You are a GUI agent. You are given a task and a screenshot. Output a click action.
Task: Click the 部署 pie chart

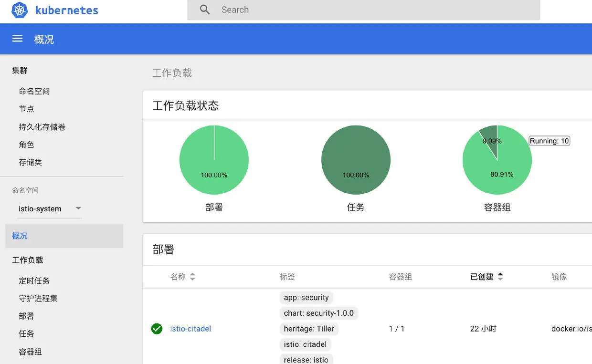[214, 160]
